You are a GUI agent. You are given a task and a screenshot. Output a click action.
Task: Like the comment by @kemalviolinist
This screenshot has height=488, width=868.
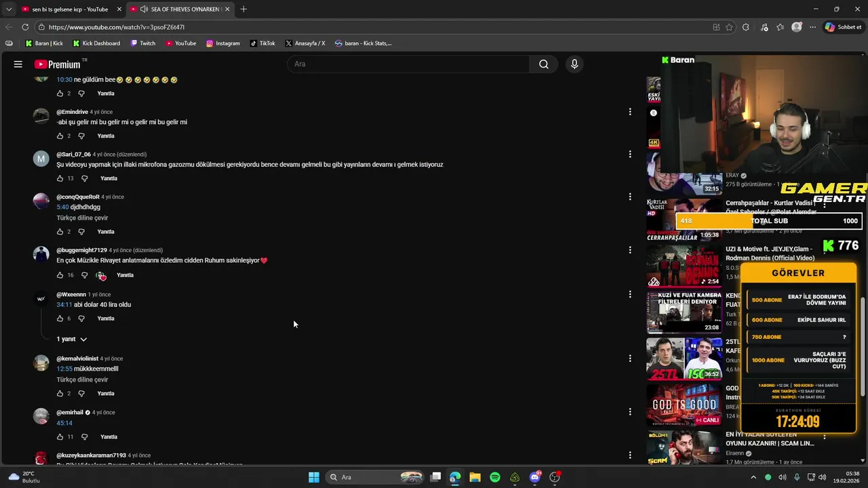pyautogui.click(x=60, y=394)
